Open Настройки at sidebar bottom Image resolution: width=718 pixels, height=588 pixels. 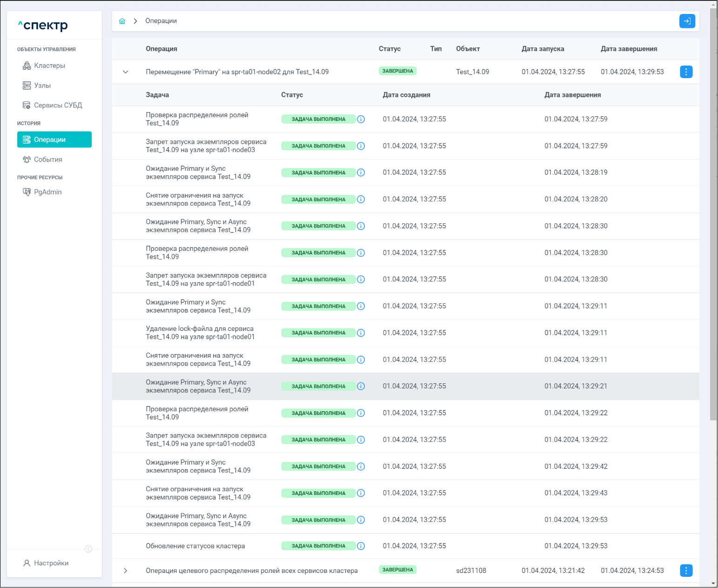click(x=51, y=563)
